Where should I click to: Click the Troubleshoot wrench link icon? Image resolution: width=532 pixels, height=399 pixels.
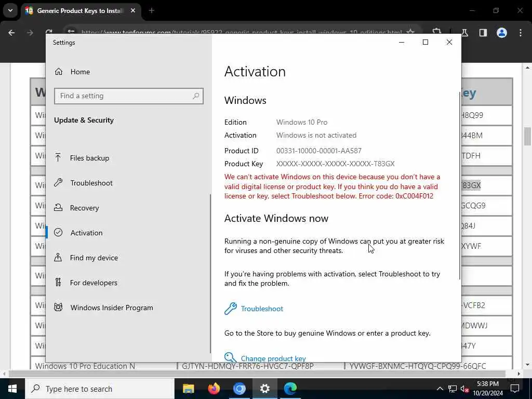pos(230,309)
